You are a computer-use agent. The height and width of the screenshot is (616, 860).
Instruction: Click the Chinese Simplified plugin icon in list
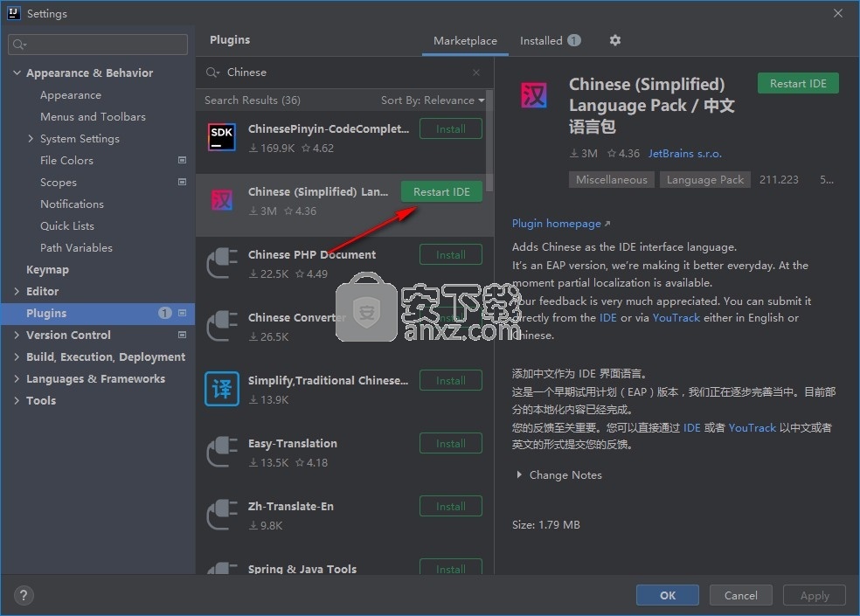(x=222, y=200)
